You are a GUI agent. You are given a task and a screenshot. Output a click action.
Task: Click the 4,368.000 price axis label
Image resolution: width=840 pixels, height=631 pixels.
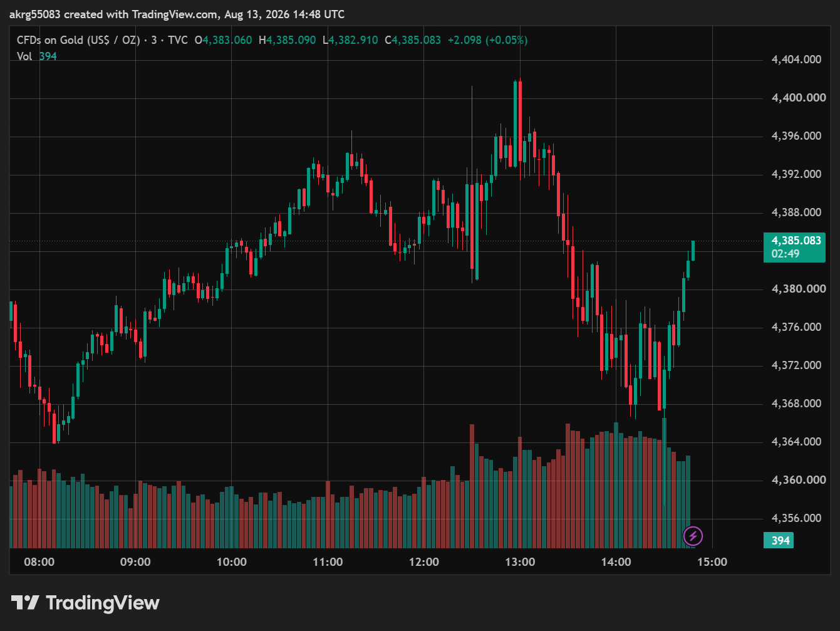tap(796, 404)
